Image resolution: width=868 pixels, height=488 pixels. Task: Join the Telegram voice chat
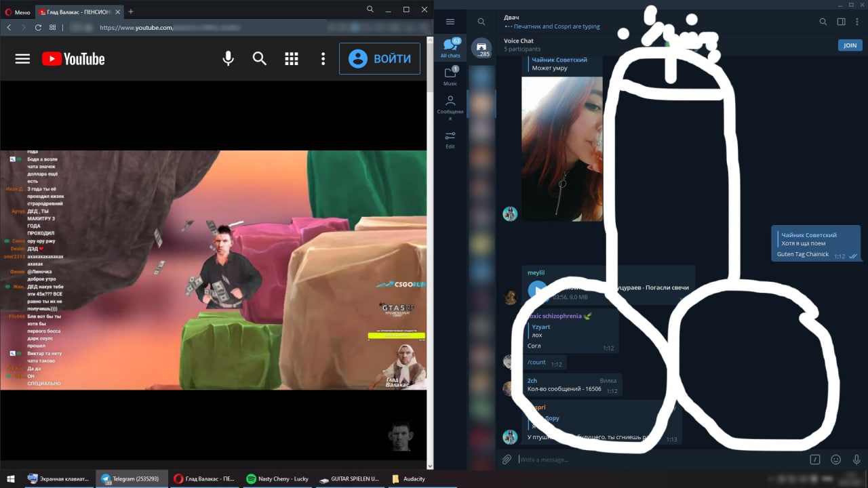pyautogui.click(x=850, y=45)
